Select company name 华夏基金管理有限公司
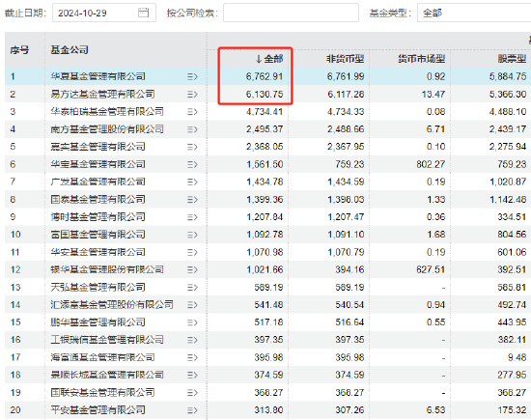The image size is (531, 420). point(98,76)
